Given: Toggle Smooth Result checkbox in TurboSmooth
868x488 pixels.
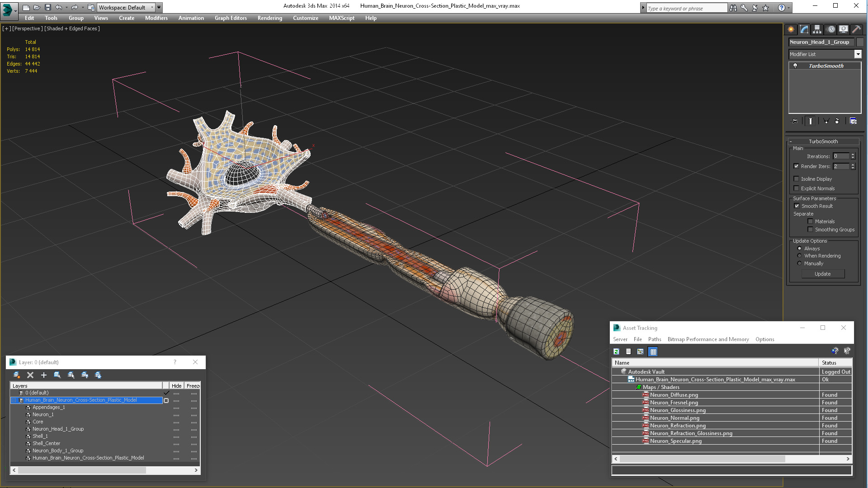Looking at the screenshot, I should pos(797,206).
